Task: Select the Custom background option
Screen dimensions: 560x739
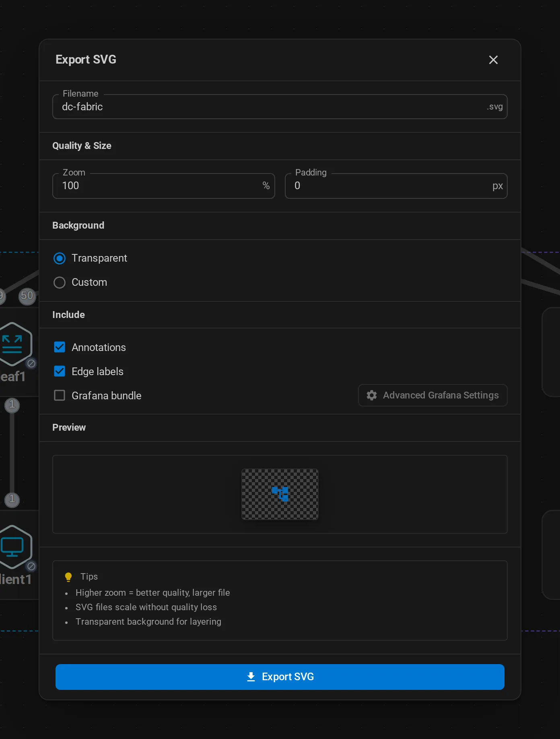Action: point(60,283)
